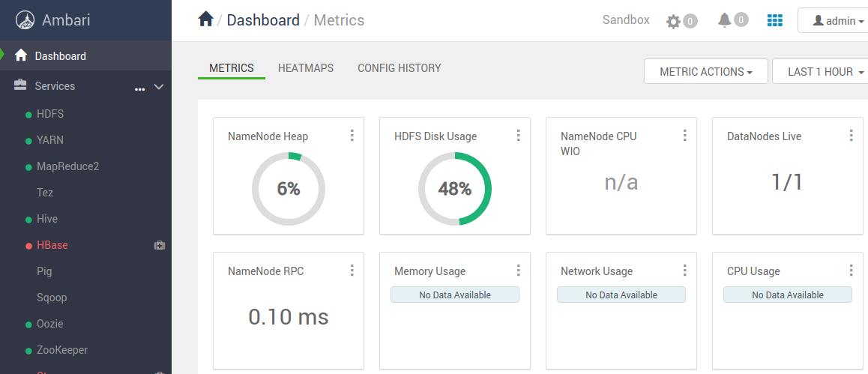Click the DataNodes Live 1/1 value
This screenshot has height=374, width=868.
tap(787, 181)
